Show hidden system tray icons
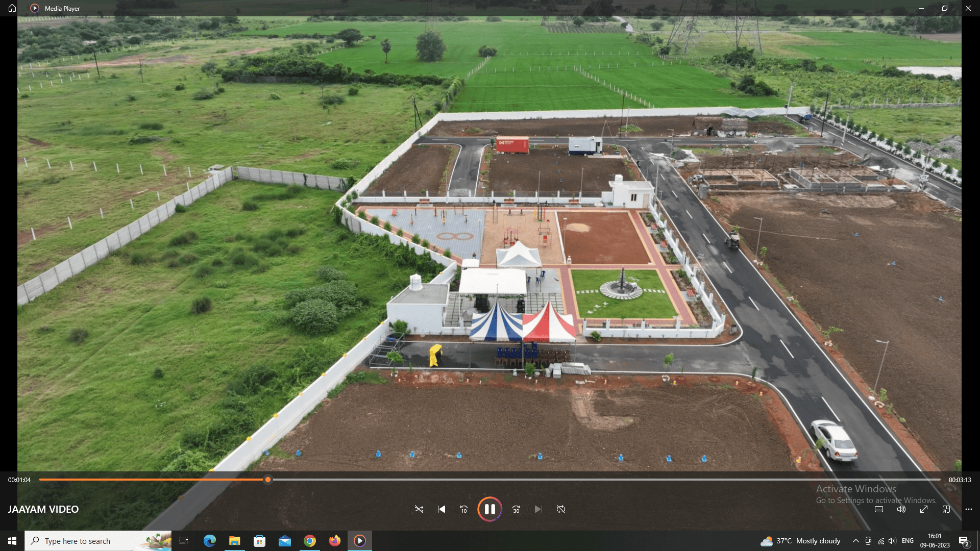This screenshot has width=980, height=551. [855, 541]
